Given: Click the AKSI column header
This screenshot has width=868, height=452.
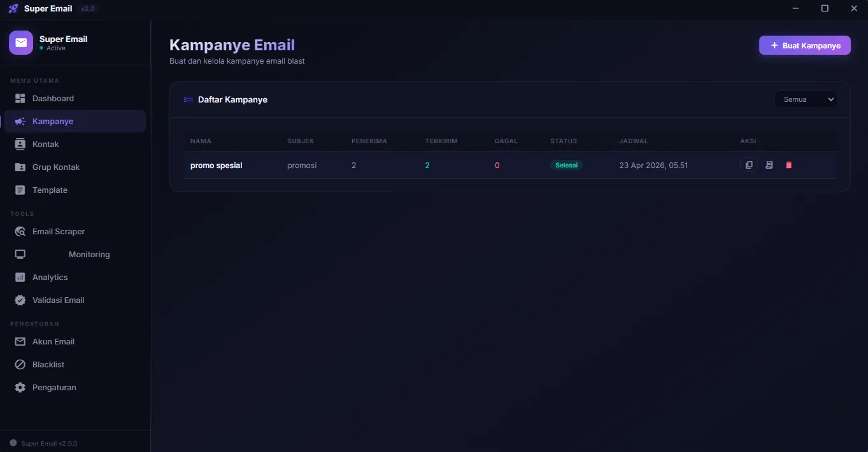Looking at the screenshot, I should [x=748, y=141].
